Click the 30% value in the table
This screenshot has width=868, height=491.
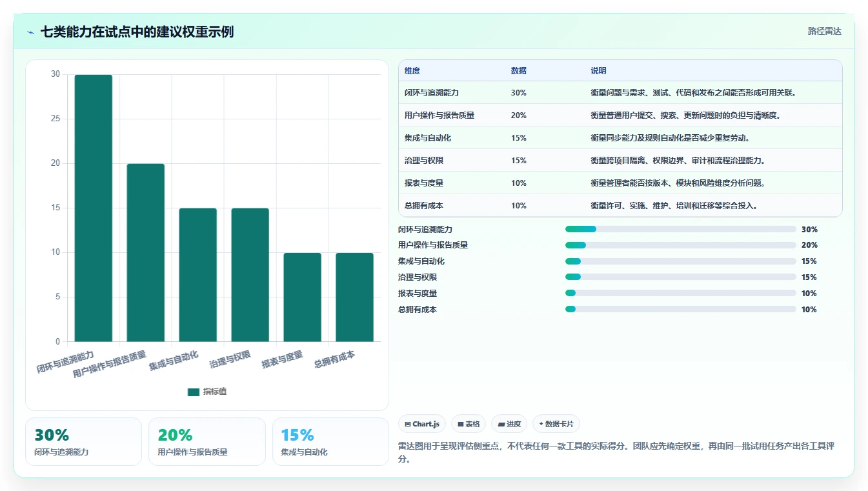519,93
